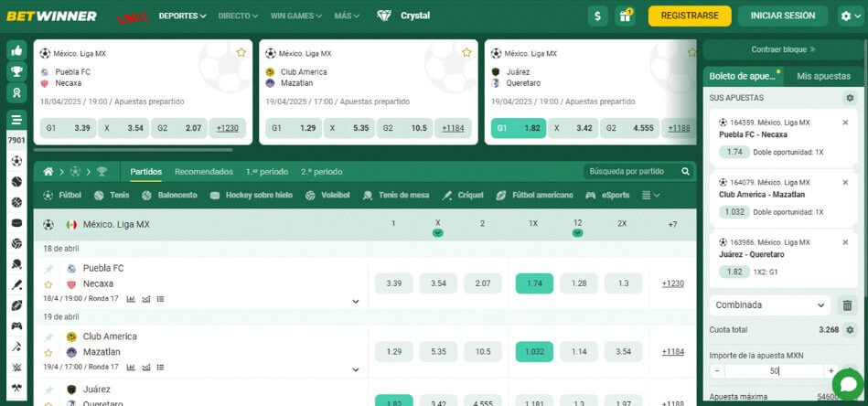Decrease the bet amount with minus button

pos(717,371)
